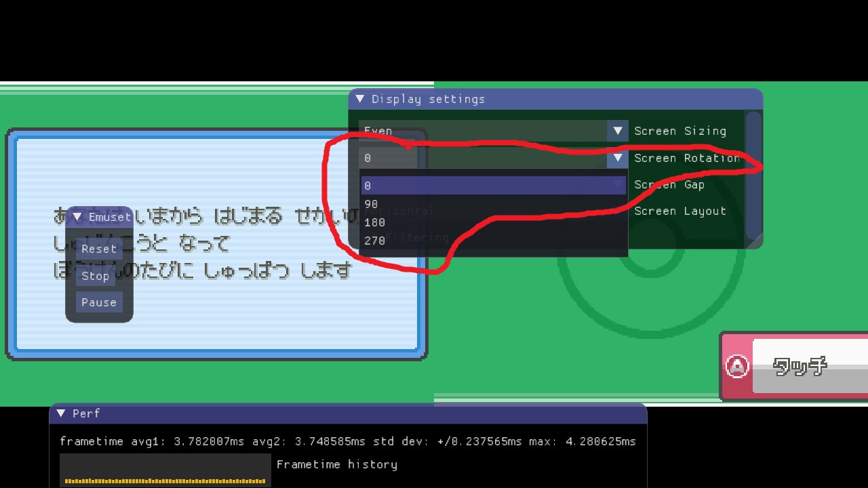Viewport: 868px width, 488px height.
Task: Open the Screen Rotation dropdown arrow
Action: pyautogui.click(x=617, y=158)
